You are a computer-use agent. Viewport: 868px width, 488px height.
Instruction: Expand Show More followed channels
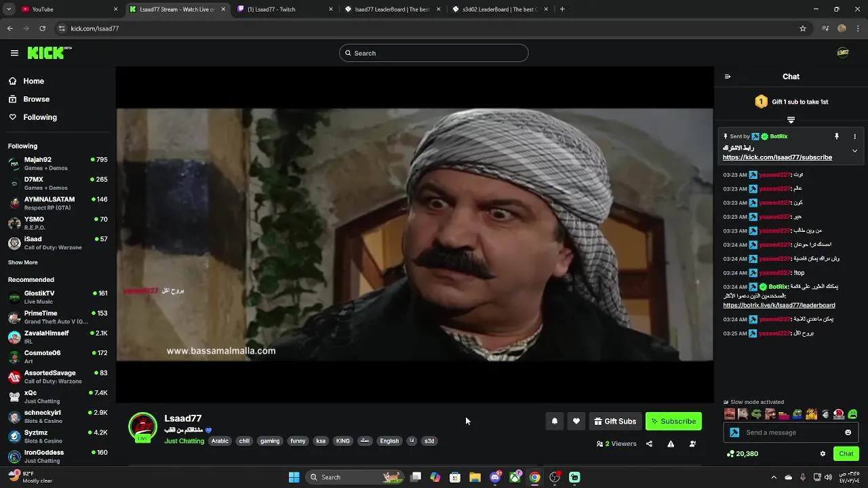23,262
